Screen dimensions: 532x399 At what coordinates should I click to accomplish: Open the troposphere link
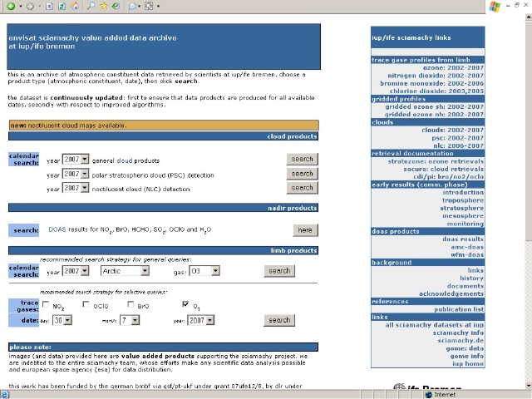[x=463, y=200]
